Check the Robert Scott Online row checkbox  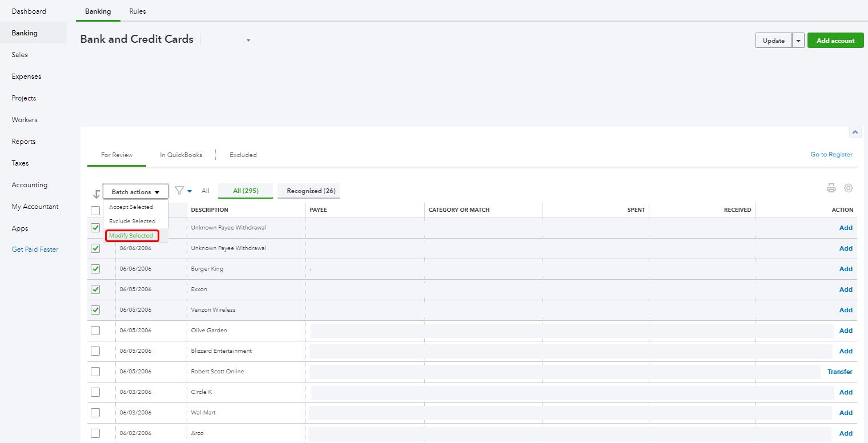click(x=95, y=372)
